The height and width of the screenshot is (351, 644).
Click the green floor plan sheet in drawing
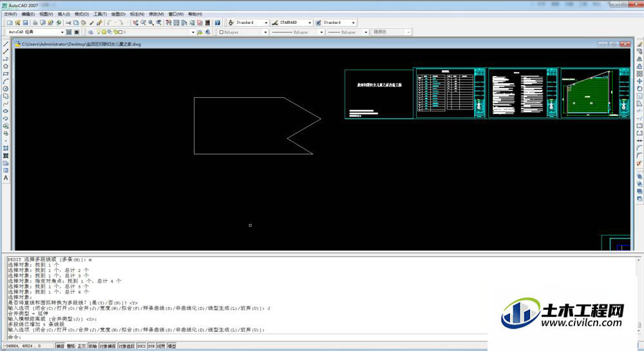tap(595, 93)
